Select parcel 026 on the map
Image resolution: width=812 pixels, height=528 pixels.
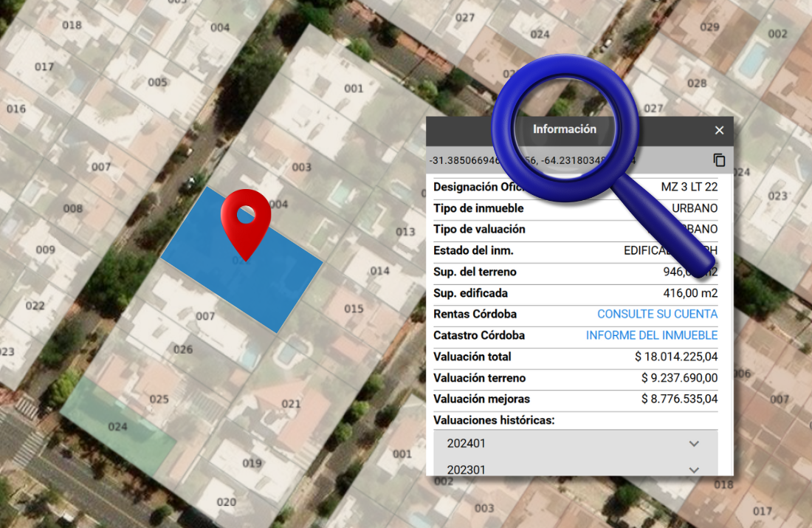(x=183, y=349)
